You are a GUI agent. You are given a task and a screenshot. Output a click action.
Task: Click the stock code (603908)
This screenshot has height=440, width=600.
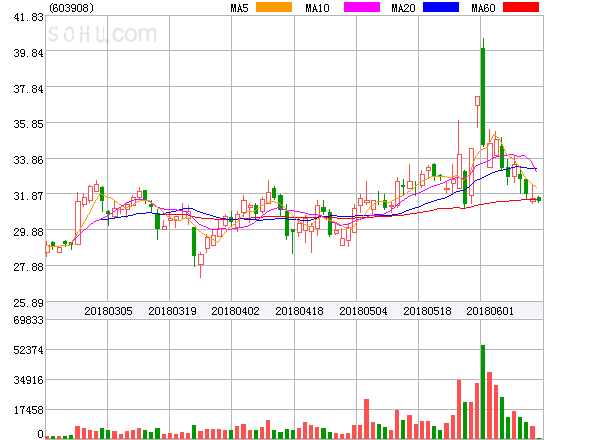click(x=72, y=8)
